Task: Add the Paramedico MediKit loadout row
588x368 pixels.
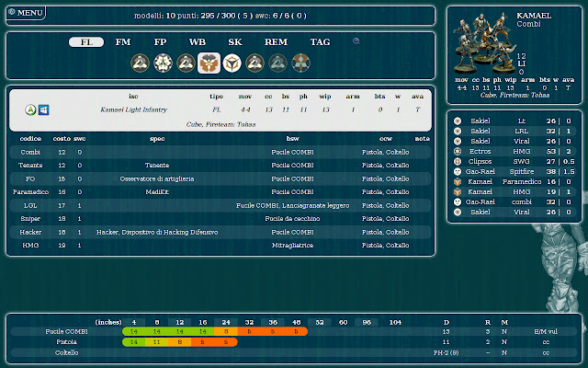Action: coord(220,191)
